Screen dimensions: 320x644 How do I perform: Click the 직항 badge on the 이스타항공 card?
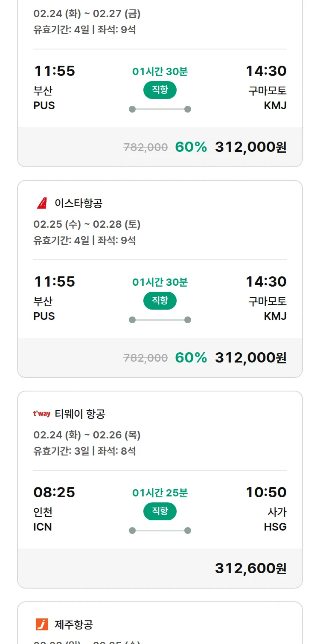tap(160, 301)
